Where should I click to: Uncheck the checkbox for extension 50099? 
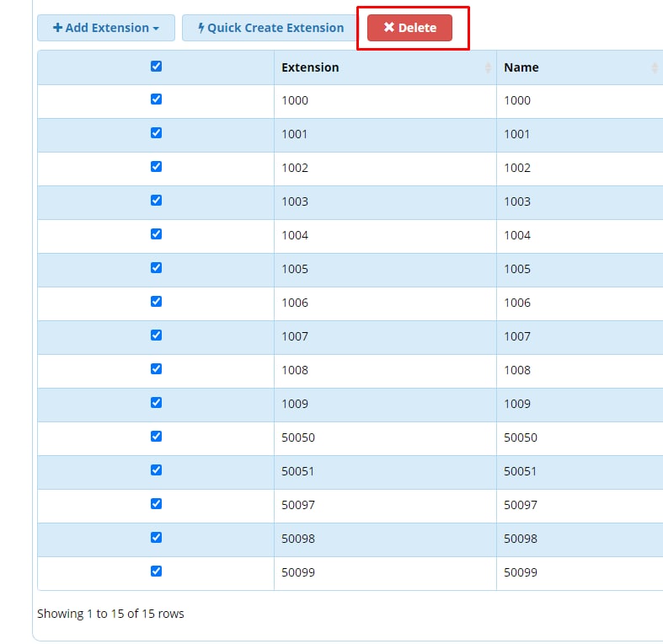click(x=156, y=571)
